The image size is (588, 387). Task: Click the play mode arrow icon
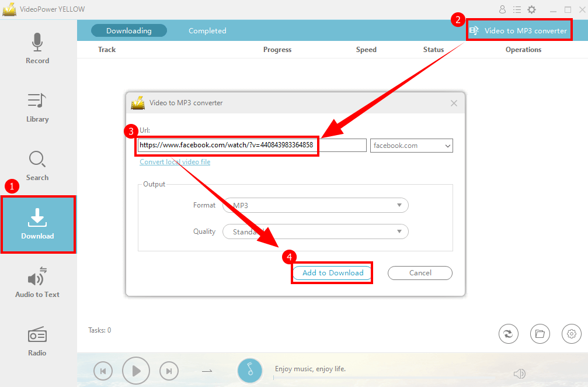point(207,371)
